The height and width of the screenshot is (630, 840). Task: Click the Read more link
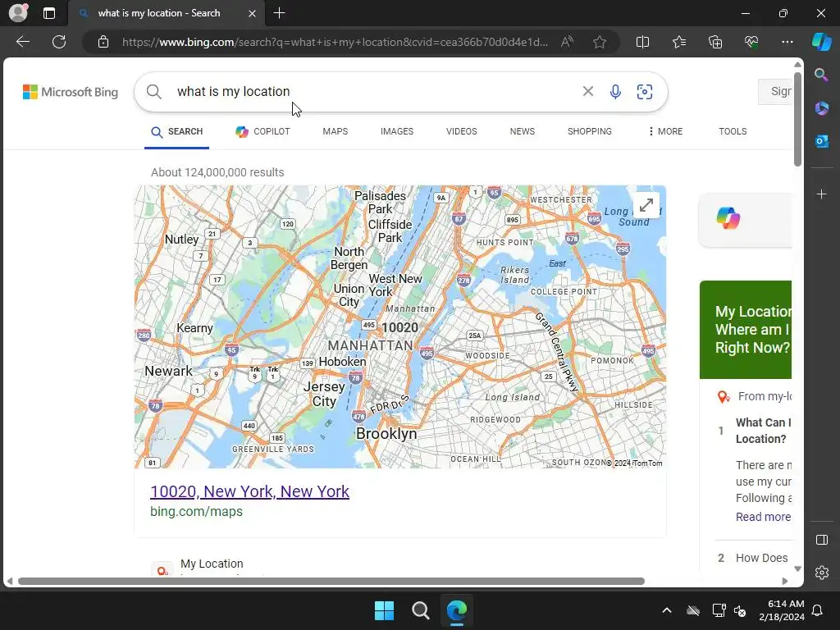tap(763, 517)
